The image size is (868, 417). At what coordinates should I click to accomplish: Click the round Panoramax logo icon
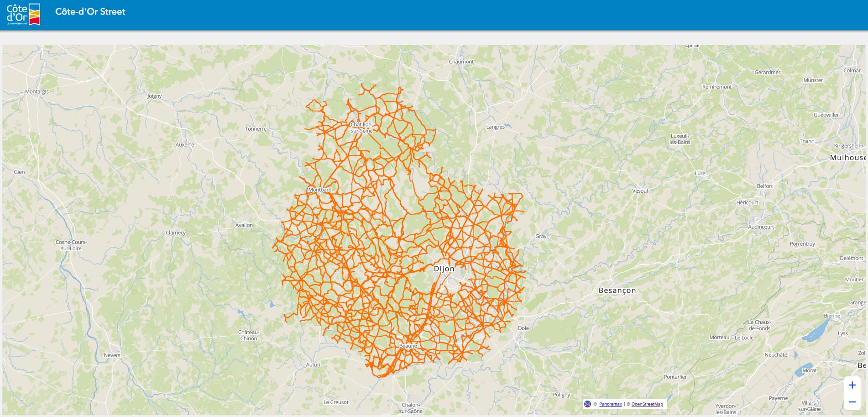(588, 404)
